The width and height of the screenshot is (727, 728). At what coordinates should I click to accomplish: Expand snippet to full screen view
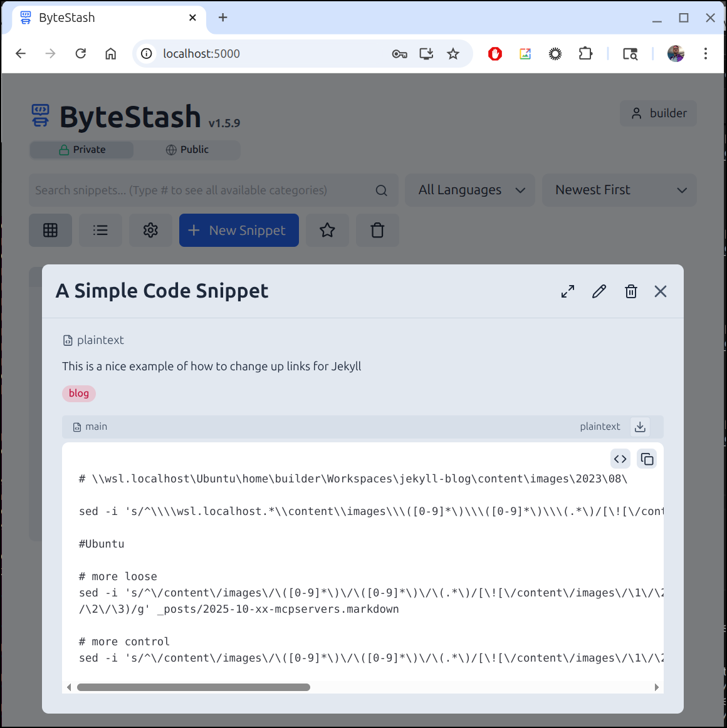[x=568, y=291]
